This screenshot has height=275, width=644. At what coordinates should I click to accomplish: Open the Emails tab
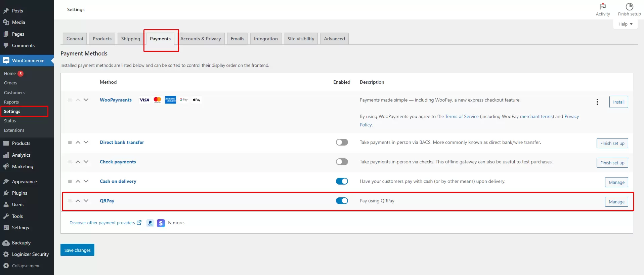click(x=238, y=39)
